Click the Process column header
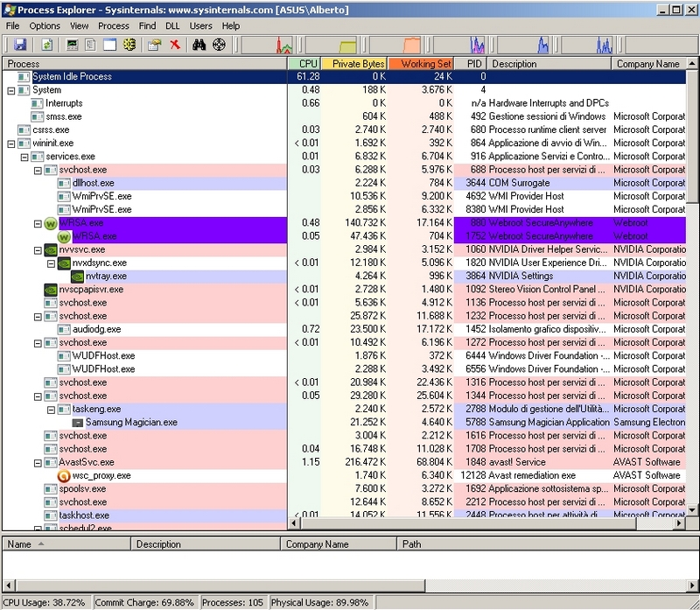Viewport: 700px width, 610px height. (144, 64)
